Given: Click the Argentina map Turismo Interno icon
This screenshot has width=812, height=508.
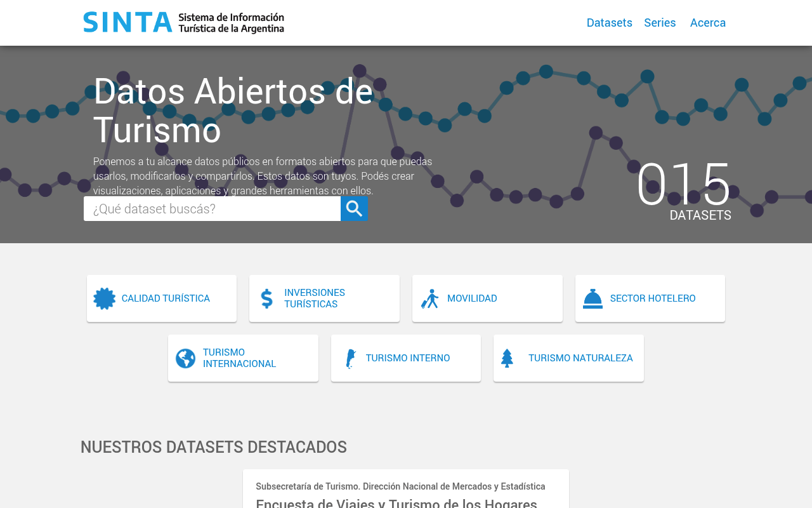Looking at the screenshot, I should tap(350, 358).
